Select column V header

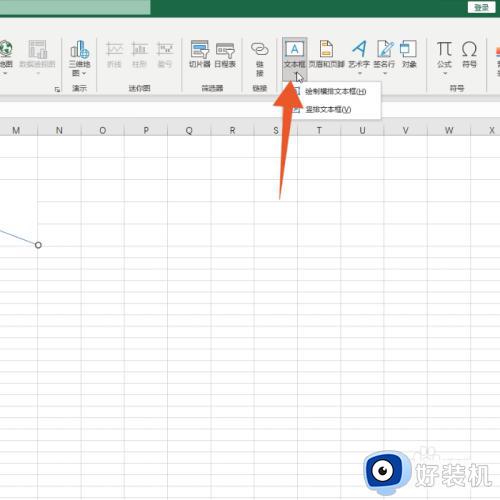pyautogui.click(x=406, y=130)
